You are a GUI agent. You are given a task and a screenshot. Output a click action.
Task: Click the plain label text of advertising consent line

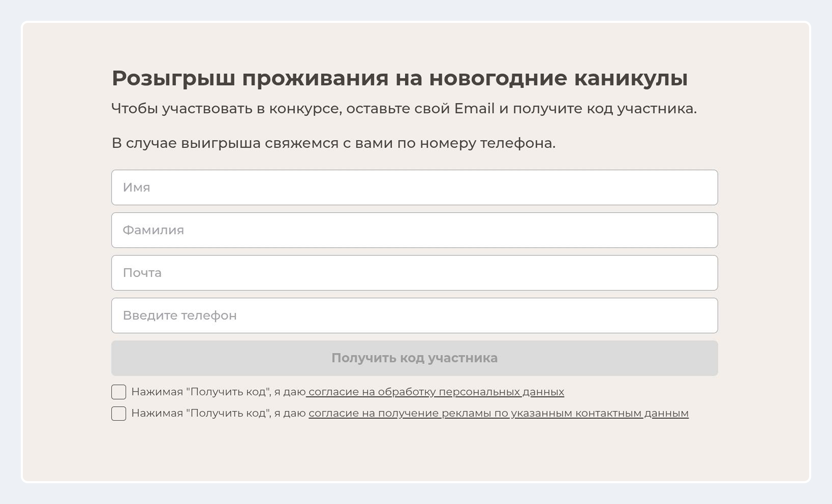(x=218, y=414)
